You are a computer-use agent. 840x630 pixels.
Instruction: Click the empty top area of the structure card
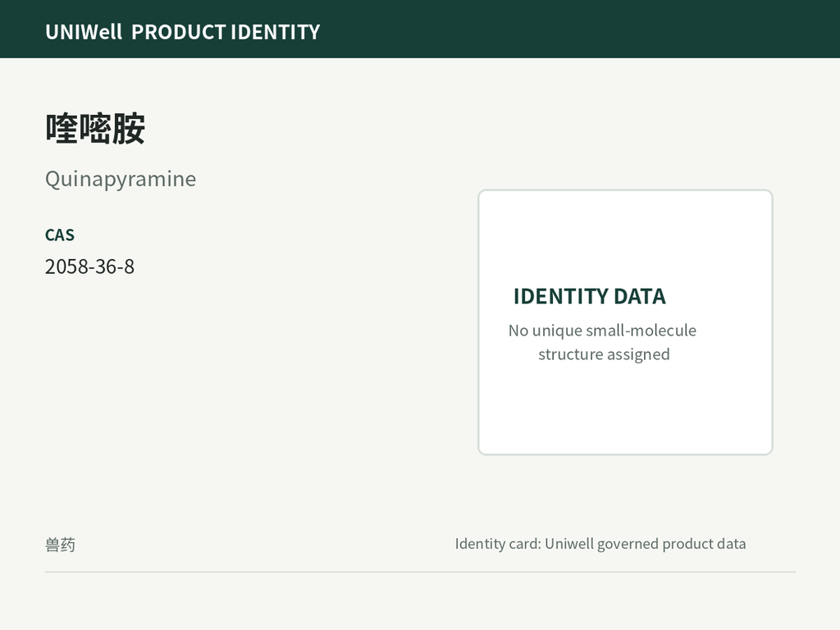click(x=625, y=235)
